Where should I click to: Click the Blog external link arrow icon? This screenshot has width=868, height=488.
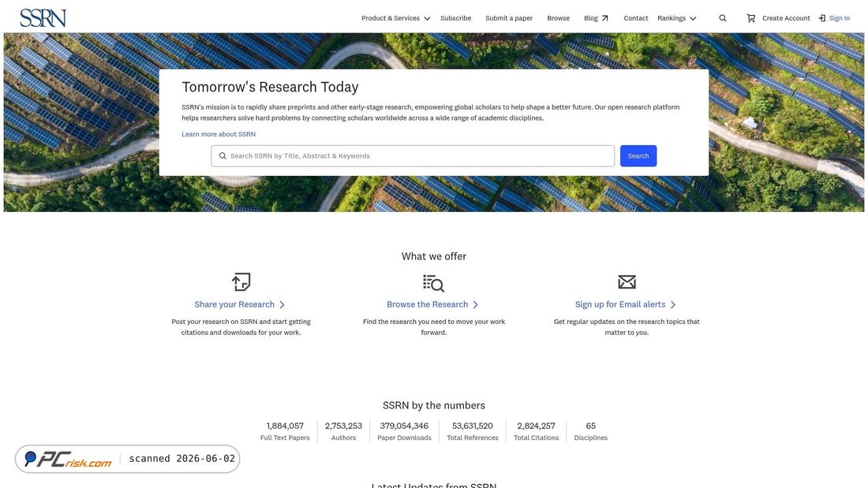click(605, 18)
